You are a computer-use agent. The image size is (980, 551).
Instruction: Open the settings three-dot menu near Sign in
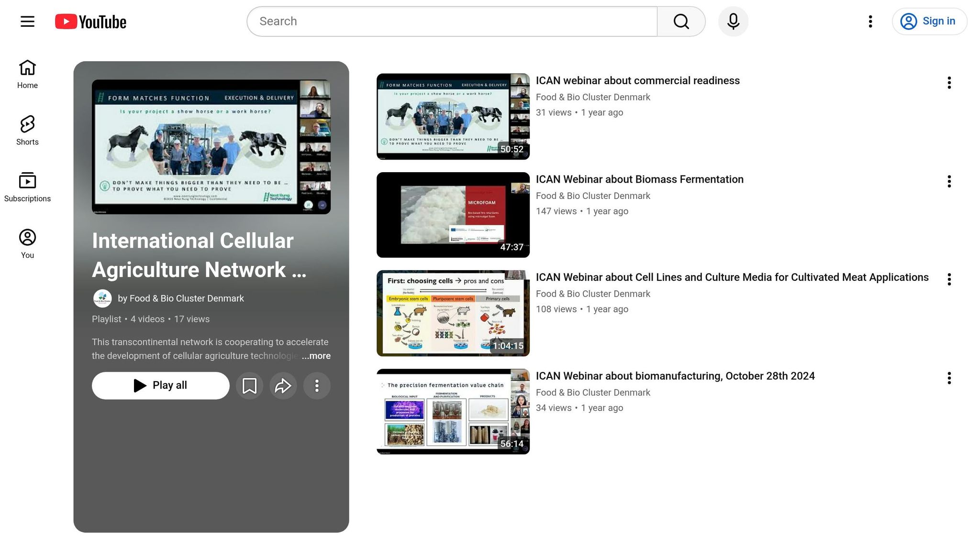coord(870,22)
